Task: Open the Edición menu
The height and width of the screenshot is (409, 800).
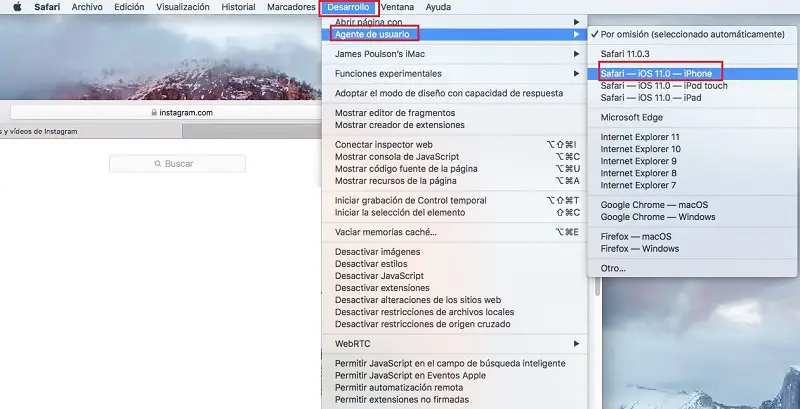Action: point(129,7)
